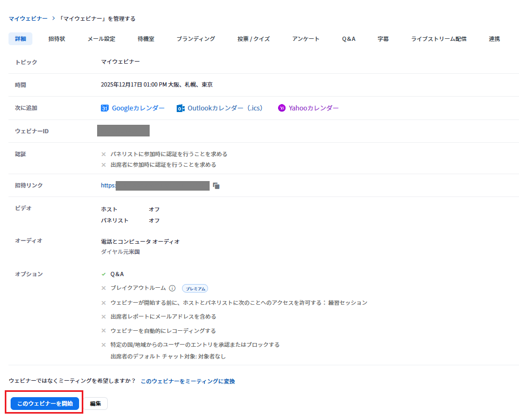Viewport: 519px width, 420px height.
Task: Click the Google Calendar icon
Action: tap(105, 108)
